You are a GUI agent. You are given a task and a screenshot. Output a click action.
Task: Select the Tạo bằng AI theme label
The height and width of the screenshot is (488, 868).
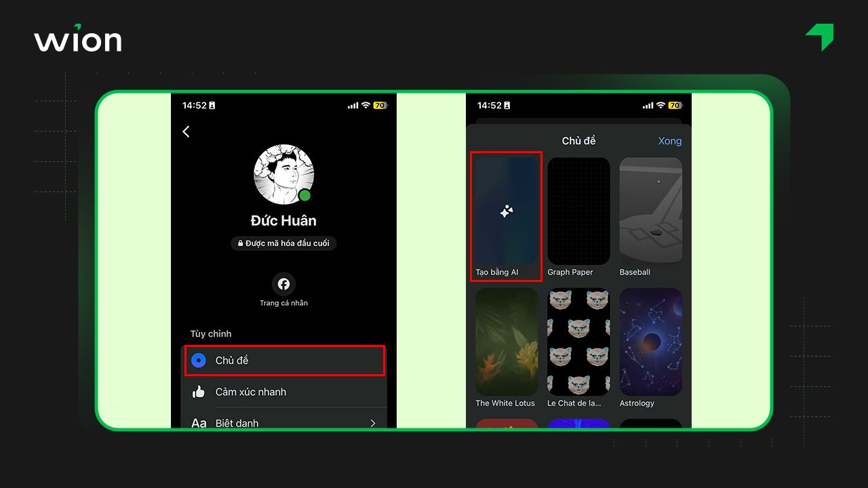(x=497, y=272)
